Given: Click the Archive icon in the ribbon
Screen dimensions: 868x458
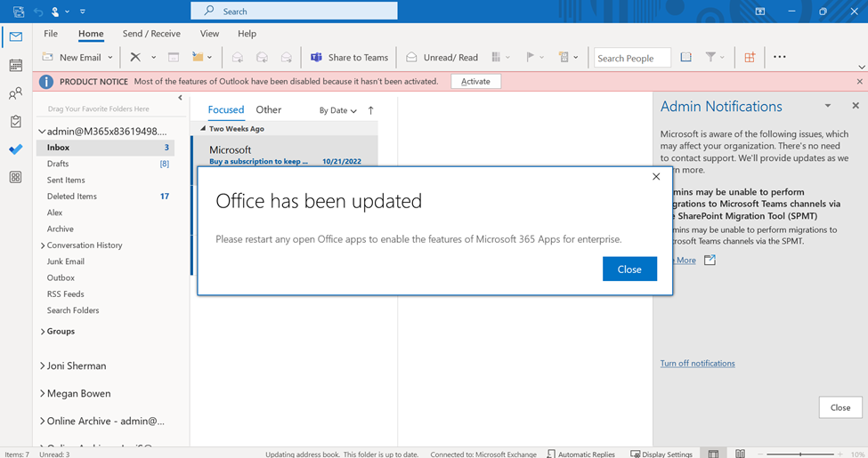Looking at the screenshot, I should pyautogui.click(x=174, y=57).
